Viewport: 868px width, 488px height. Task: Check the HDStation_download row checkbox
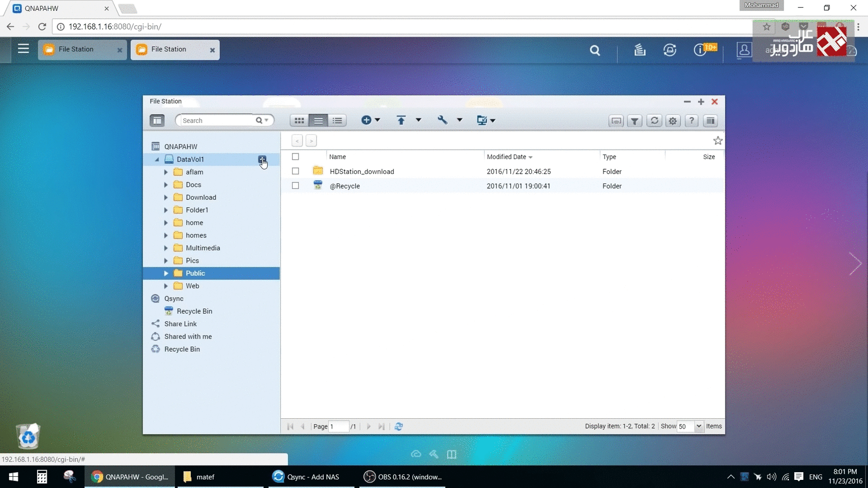(296, 171)
